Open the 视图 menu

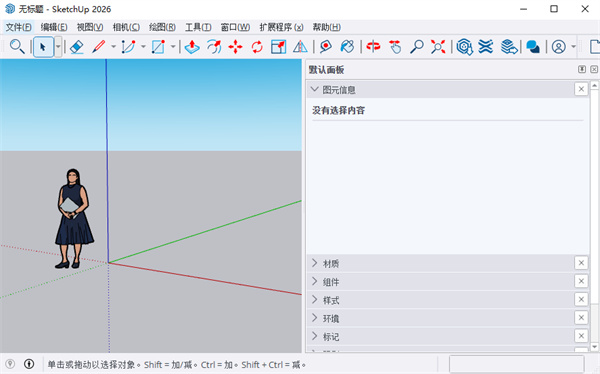click(90, 27)
